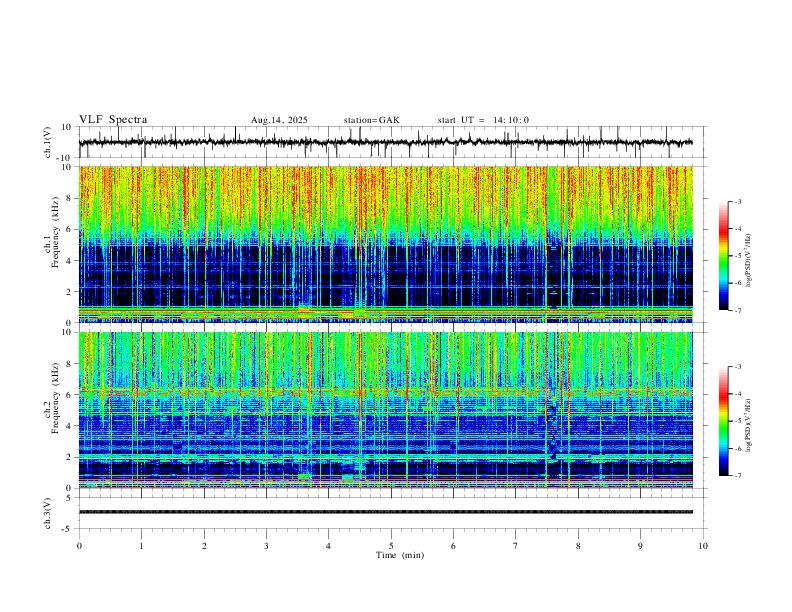Click the ch.1 voltage waveform trace

(385, 142)
